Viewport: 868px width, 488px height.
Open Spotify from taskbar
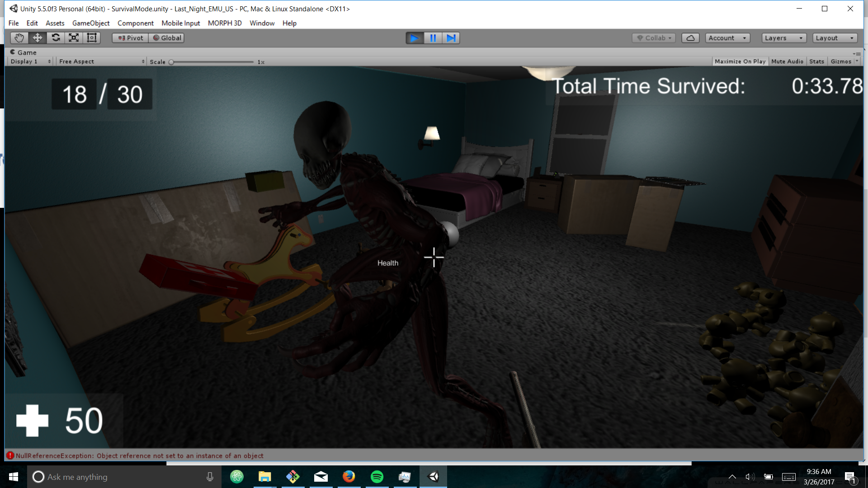(377, 477)
